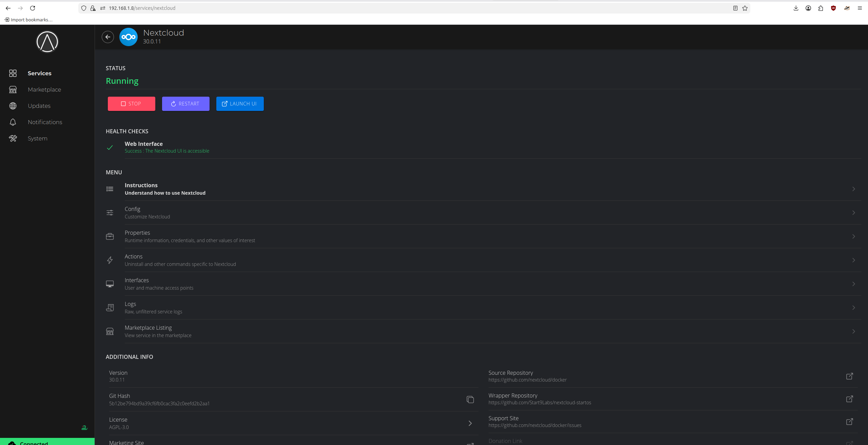Open Wrapper Repository external link icon

[849, 399]
